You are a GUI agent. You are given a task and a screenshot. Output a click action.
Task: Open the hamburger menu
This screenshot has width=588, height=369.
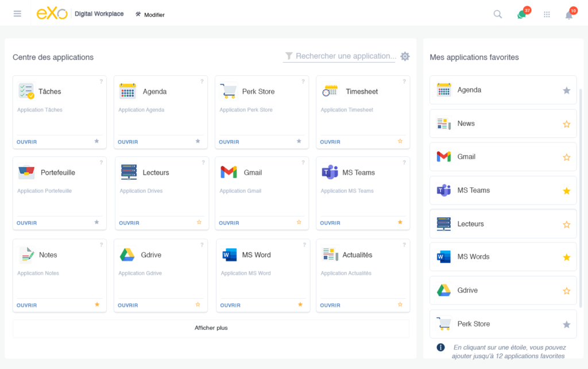coord(17,14)
